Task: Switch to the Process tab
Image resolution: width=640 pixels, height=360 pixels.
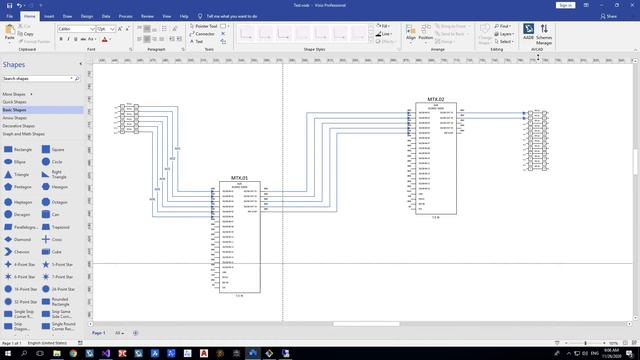Action: [126, 16]
